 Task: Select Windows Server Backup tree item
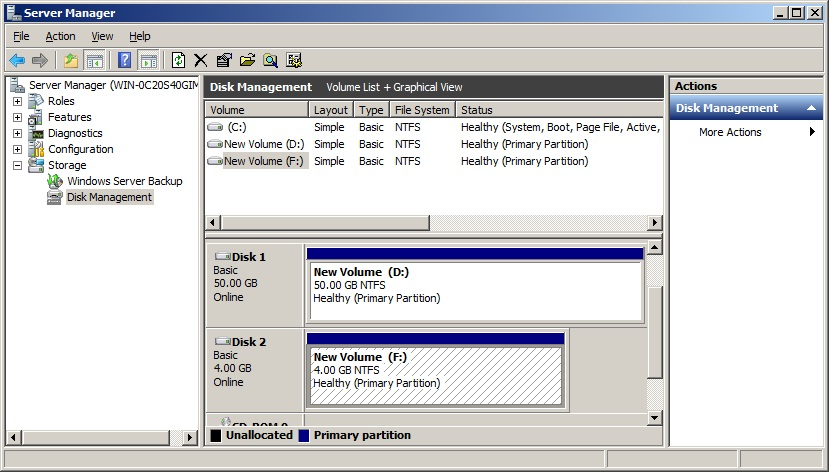point(125,181)
